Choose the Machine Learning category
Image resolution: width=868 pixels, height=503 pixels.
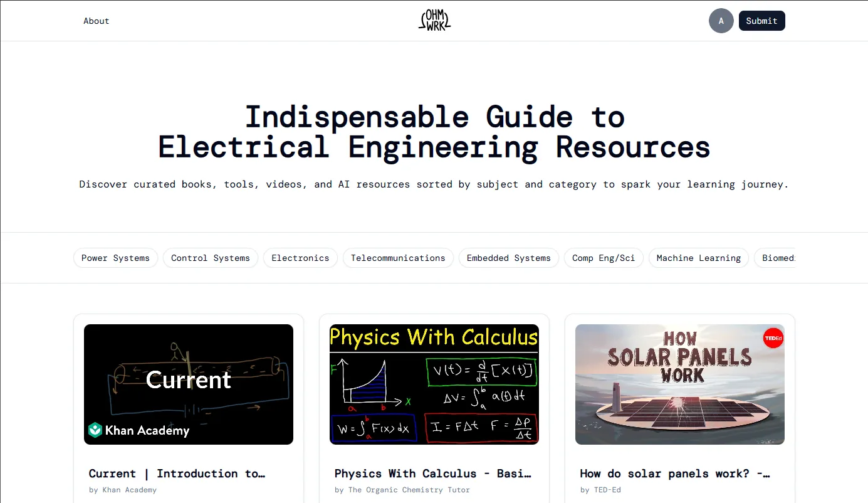tap(698, 258)
